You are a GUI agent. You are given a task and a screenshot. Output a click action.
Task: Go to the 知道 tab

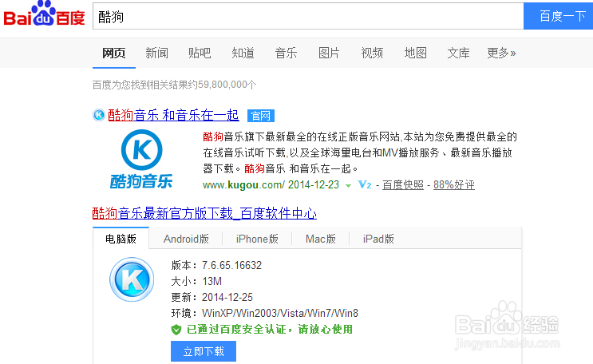coord(243,53)
